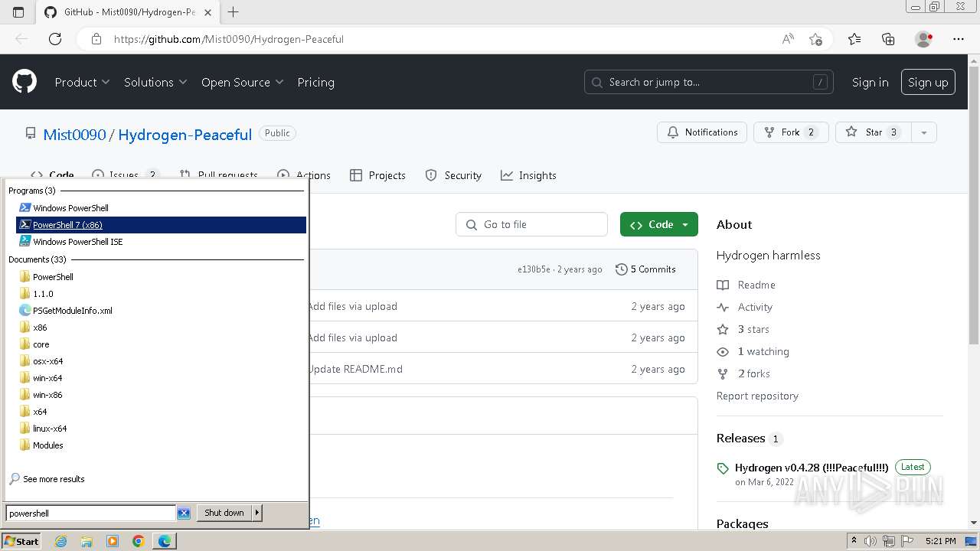Open the system tray volume icon

(x=871, y=541)
